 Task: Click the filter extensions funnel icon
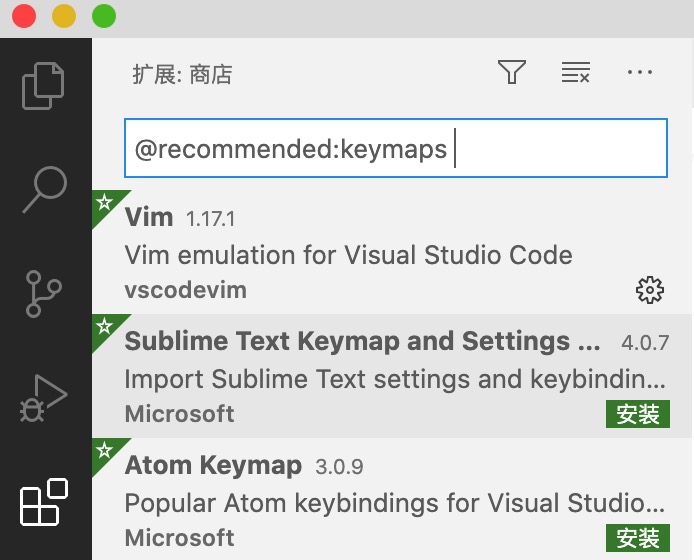tap(512, 72)
